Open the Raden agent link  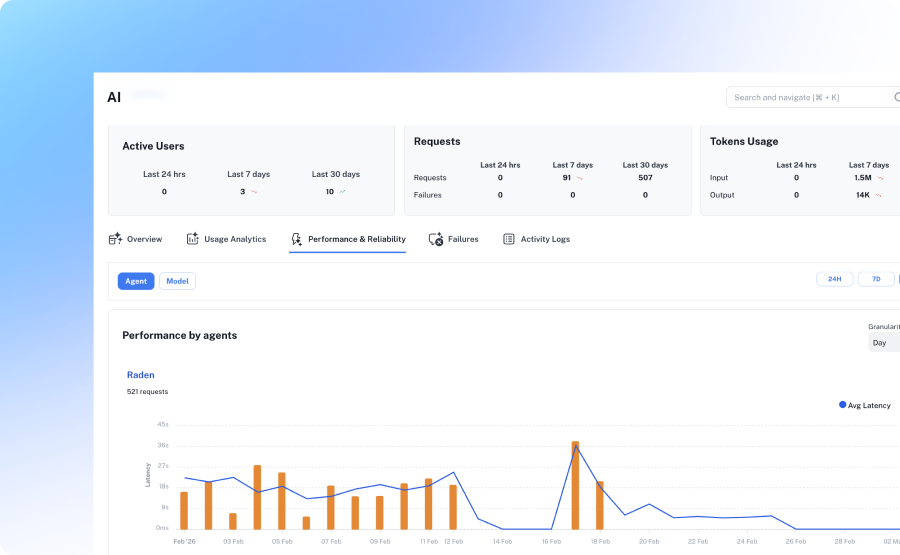(x=141, y=375)
